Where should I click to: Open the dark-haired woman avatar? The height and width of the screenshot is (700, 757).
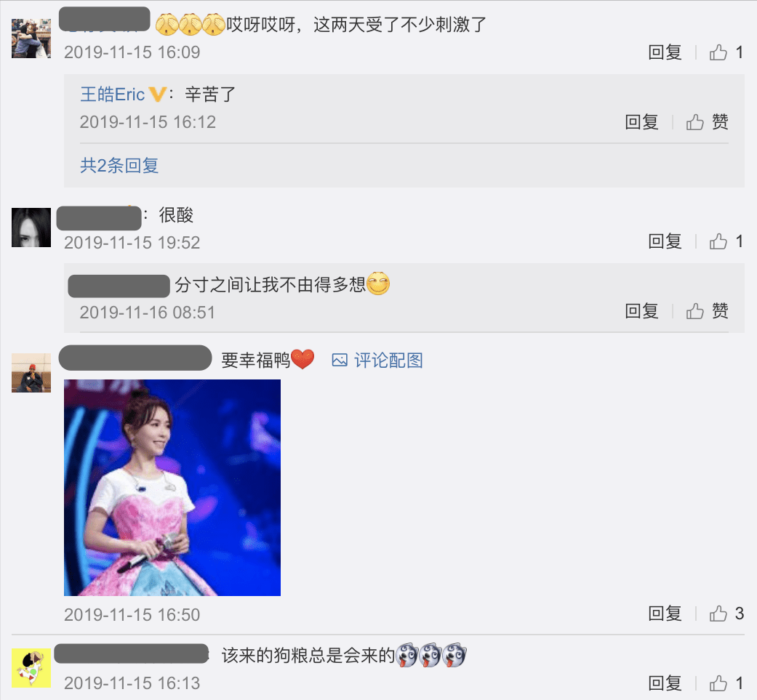31,228
